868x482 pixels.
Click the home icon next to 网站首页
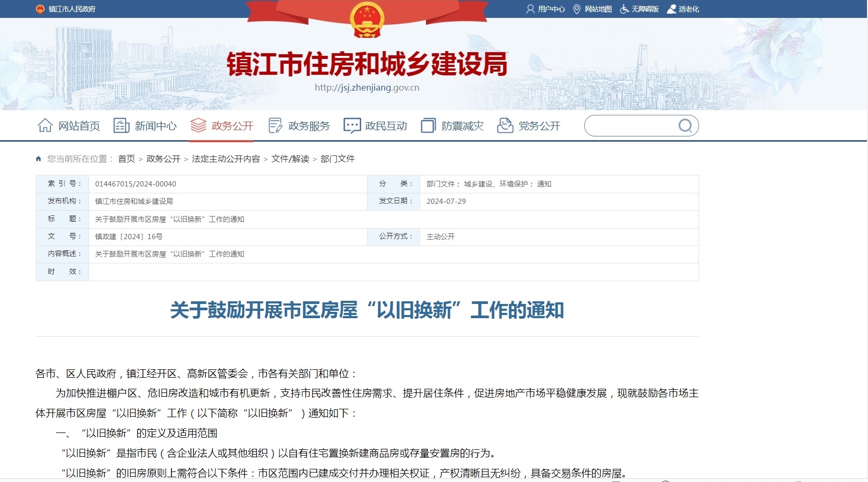click(45, 125)
